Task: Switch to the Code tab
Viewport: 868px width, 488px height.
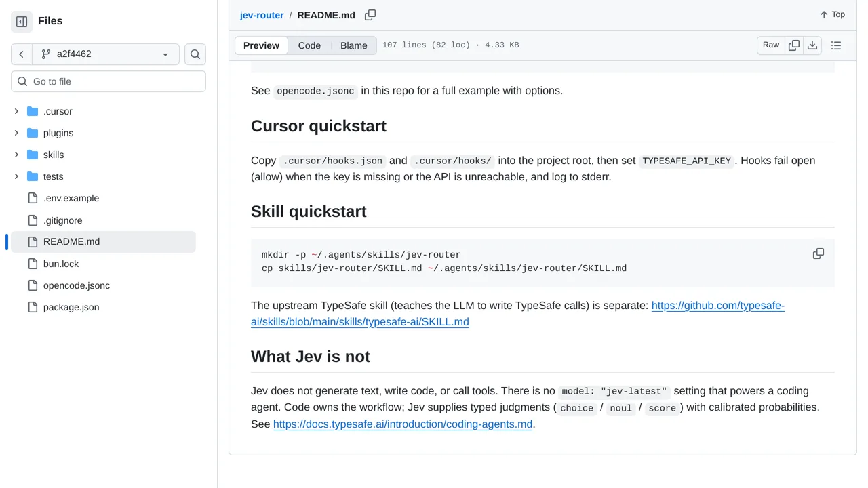Action: click(x=309, y=45)
